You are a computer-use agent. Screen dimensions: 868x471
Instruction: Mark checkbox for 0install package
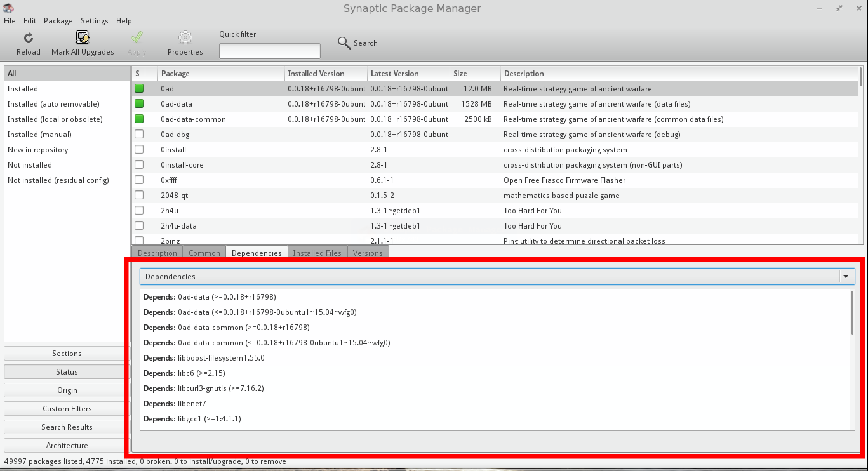pyautogui.click(x=139, y=150)
